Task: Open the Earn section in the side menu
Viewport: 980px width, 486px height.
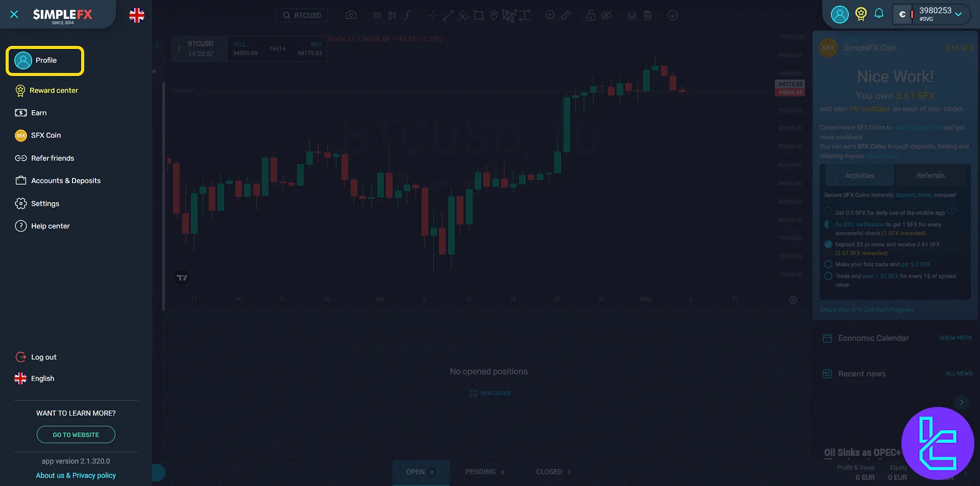Action: click(31, 113)
